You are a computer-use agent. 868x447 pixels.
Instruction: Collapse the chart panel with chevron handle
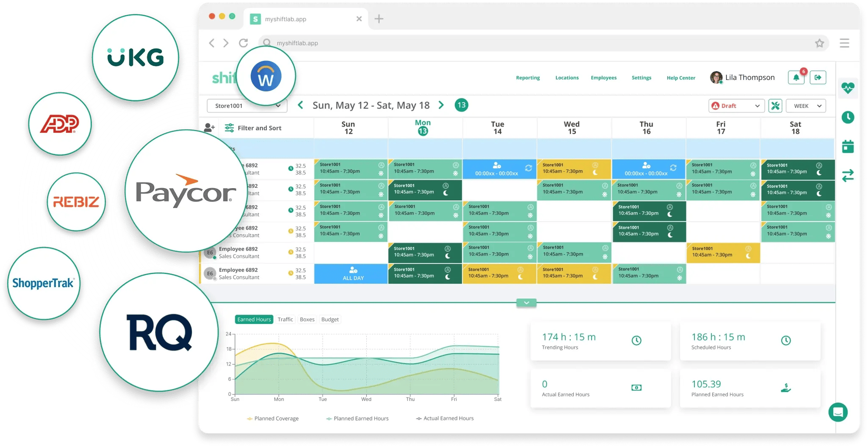coord(526,303)
